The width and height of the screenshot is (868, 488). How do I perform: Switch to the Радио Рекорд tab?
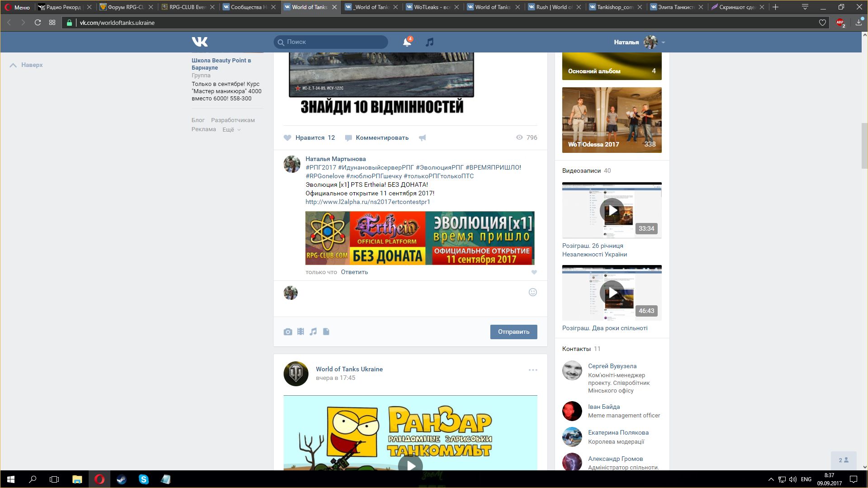click(63, 7)
